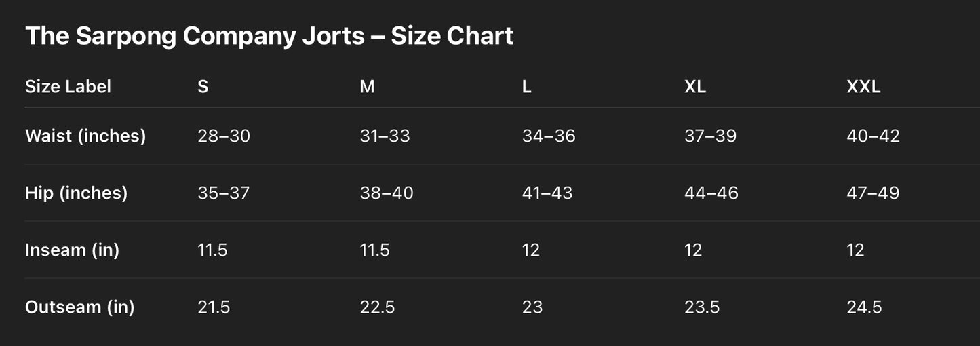Click the XXL size column header

pyautogui.click(x=863, y=87)
